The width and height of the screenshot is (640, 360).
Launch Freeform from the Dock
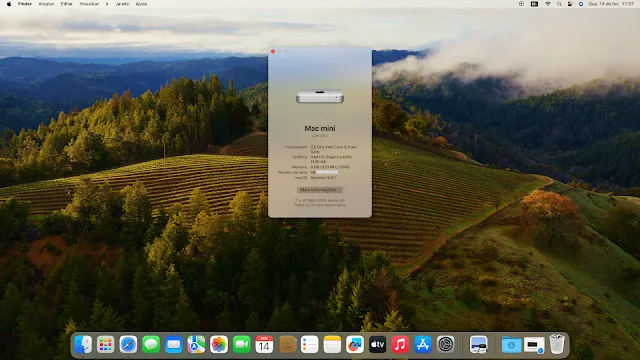click(x=355, y=344)
